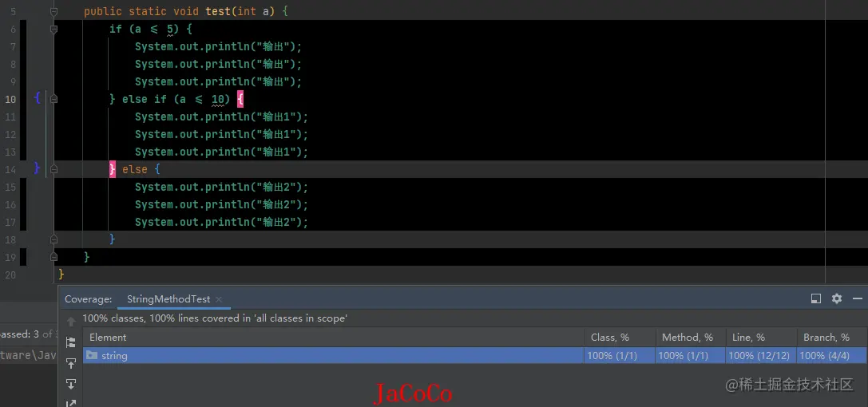
Task: Click the println("输出1") statement on line 13
Action: point(221,152)
